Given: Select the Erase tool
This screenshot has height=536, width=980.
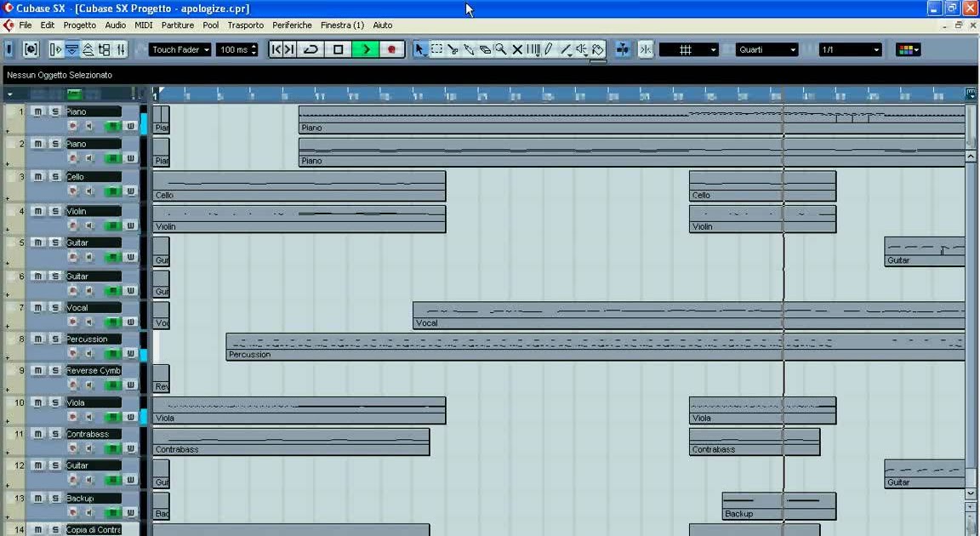Looking at the screenshot, I should click(x=485, y=49).
